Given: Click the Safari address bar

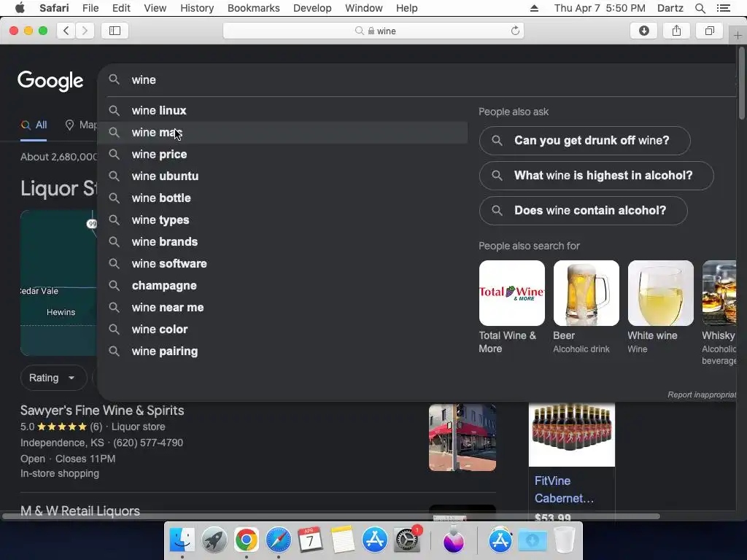Looking at the screenshot, I should pyautogui.click(x=373, y=31).
